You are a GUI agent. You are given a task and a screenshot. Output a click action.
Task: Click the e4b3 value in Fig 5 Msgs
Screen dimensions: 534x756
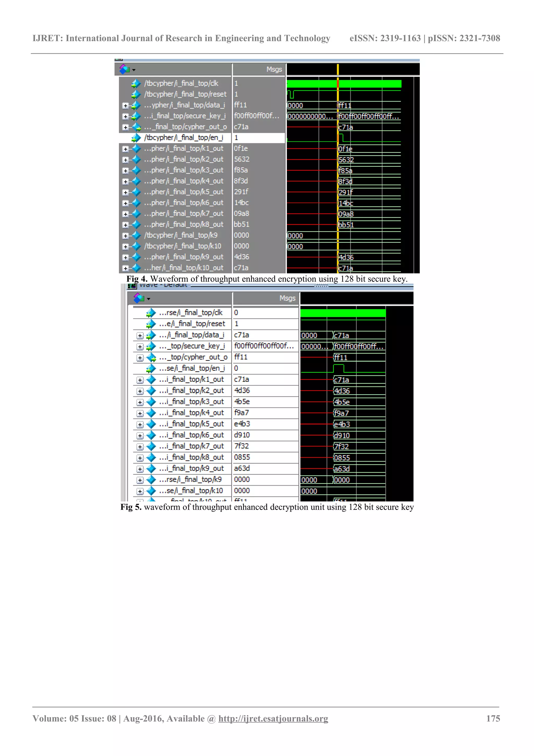[242, 424]
